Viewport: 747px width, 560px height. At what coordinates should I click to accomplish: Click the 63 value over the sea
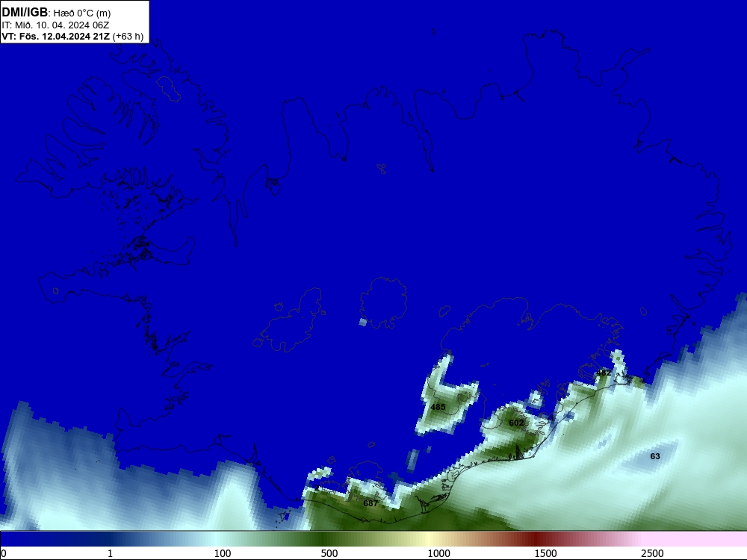click(x=655, y=456)
